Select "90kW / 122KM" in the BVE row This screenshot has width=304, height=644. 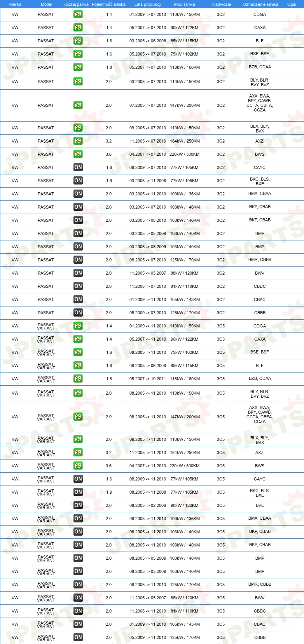185,505
